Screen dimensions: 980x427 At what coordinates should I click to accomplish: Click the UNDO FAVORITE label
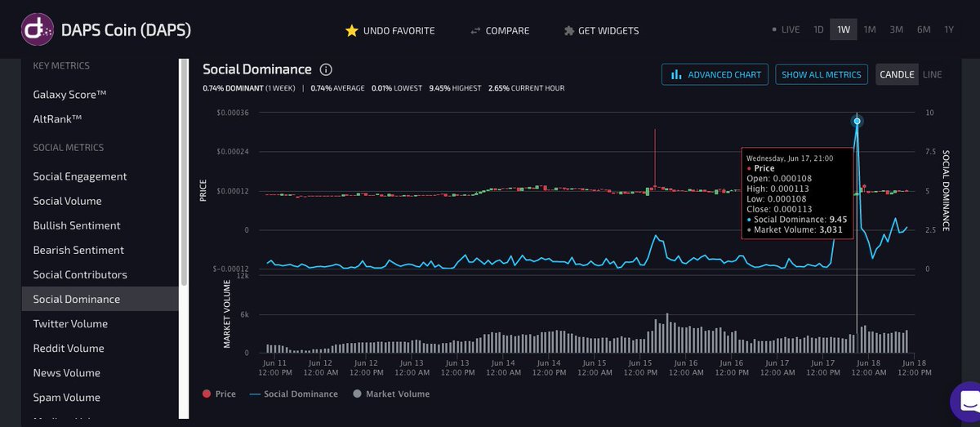pos(399,31)
